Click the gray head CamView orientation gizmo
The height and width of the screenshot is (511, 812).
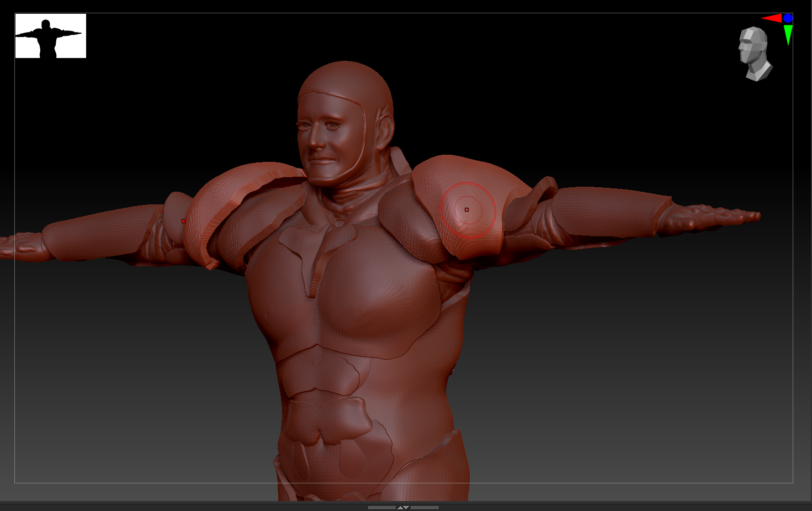pos(755,54)
